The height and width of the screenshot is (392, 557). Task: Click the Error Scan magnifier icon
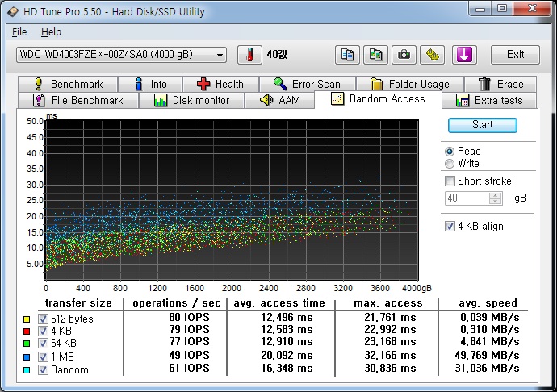[x=280, y=84]
